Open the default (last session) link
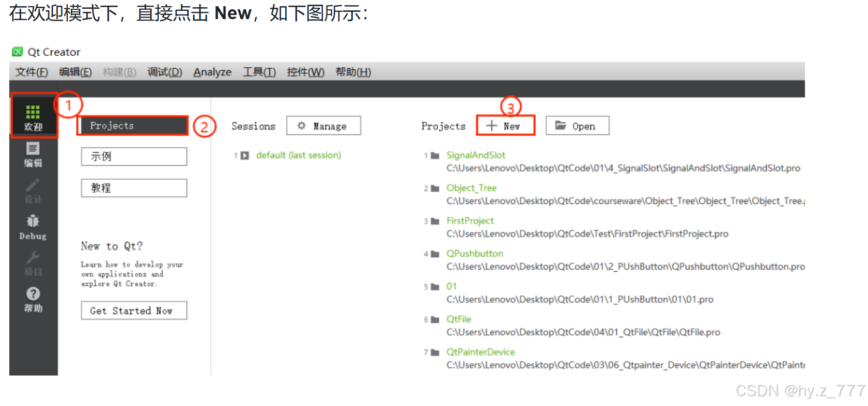 point(299,155)
